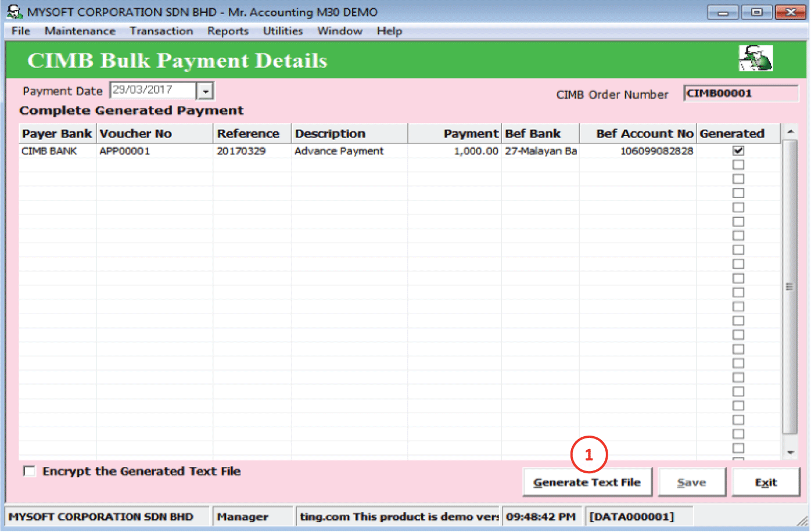The height and width of the screenshot is (532, 811).
Task: Click the CIMB Order Number field
Action: pyautogui.click(x=741, y=94)
